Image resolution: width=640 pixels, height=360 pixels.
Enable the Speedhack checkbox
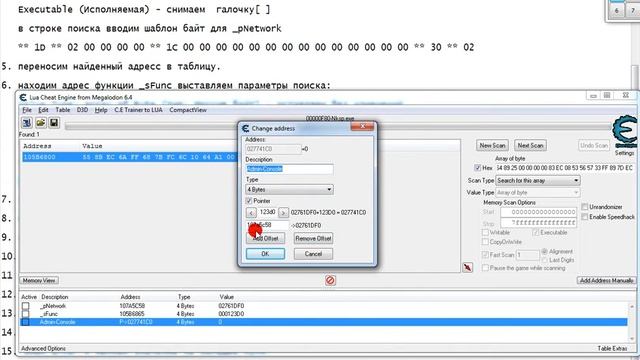pos(584,217)
